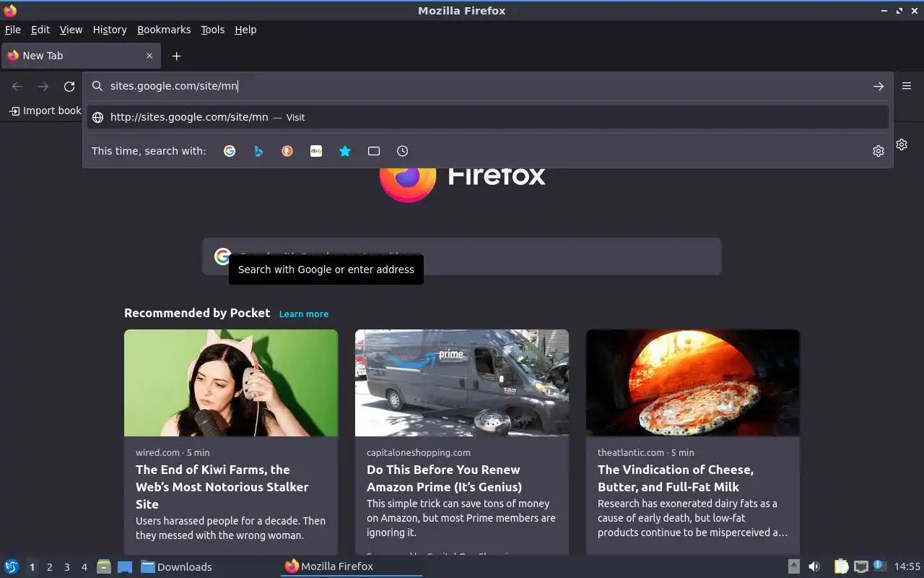This screenshot has width=924, height=578.
Task: Open the file manager taskbar launcher
Action: (103, 566)
